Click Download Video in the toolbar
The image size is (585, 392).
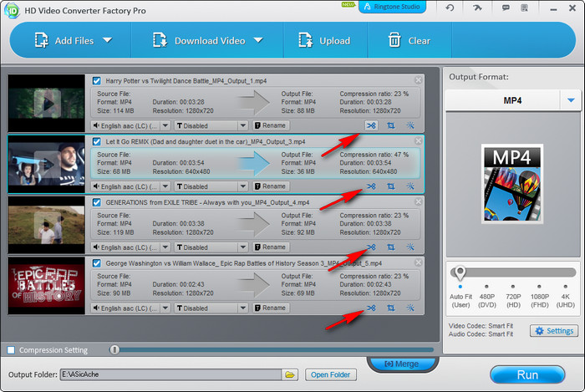(199, 40)
